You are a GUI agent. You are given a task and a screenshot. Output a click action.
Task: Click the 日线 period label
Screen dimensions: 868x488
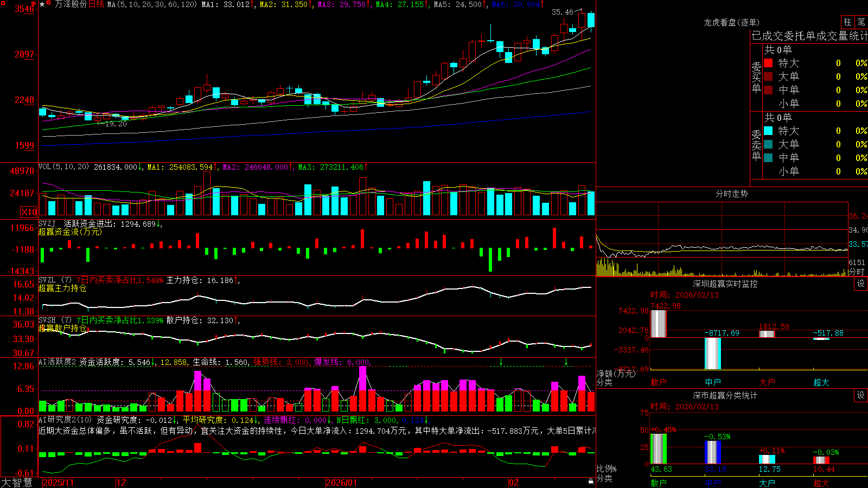[96, 4]
